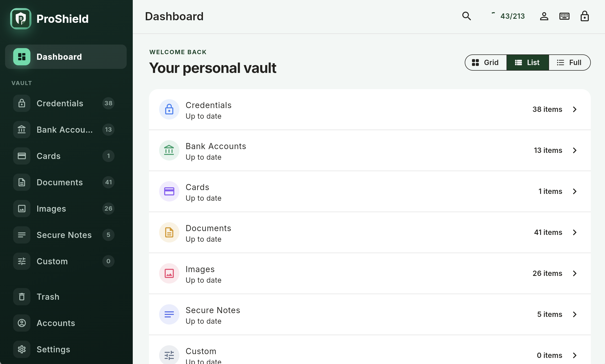Select Custom in the sidebar

[66, 261]
